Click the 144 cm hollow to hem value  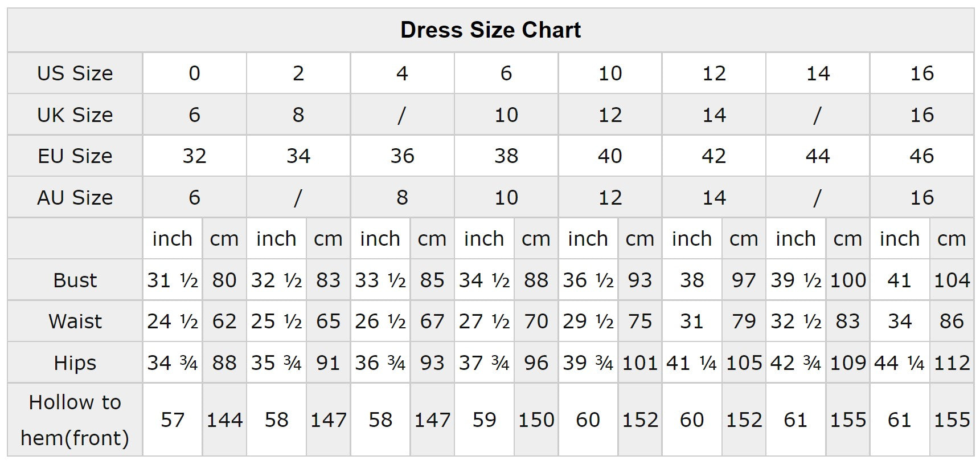(x=224, y=420)
